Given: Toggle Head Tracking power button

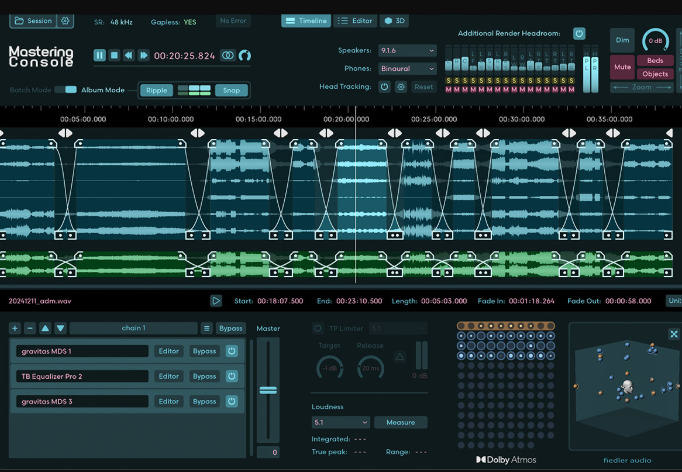Looking at the screenshot, I should 384,87.
